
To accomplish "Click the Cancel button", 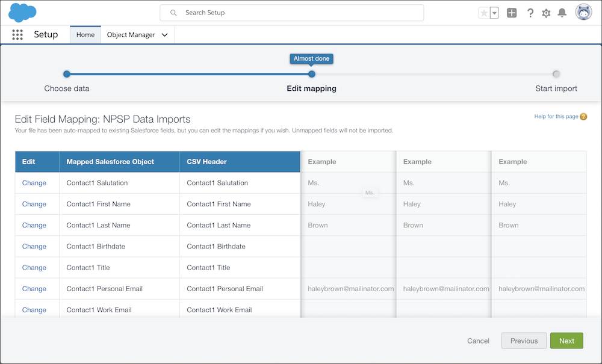I will tap(478, 341).
